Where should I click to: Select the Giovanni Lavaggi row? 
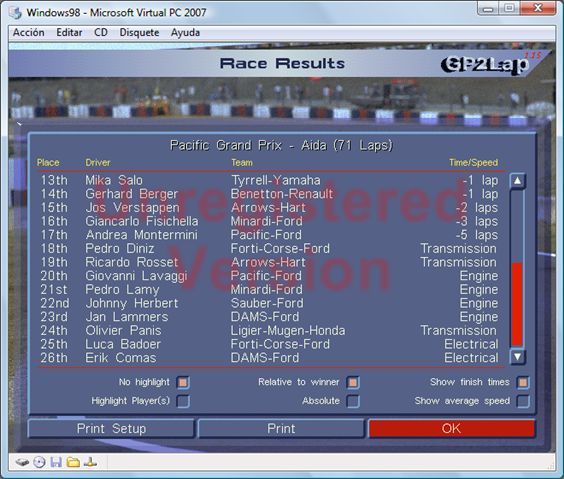[269, 276]
